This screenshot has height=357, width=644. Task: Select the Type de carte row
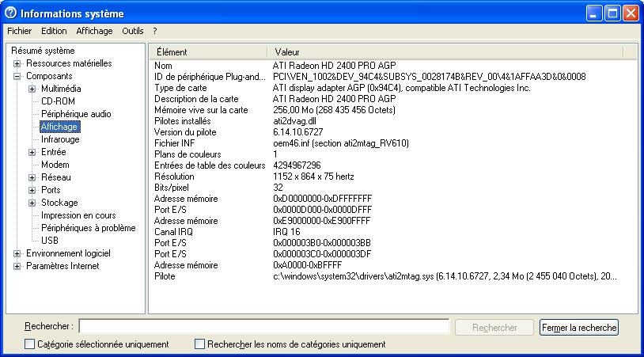coord(393,88)
